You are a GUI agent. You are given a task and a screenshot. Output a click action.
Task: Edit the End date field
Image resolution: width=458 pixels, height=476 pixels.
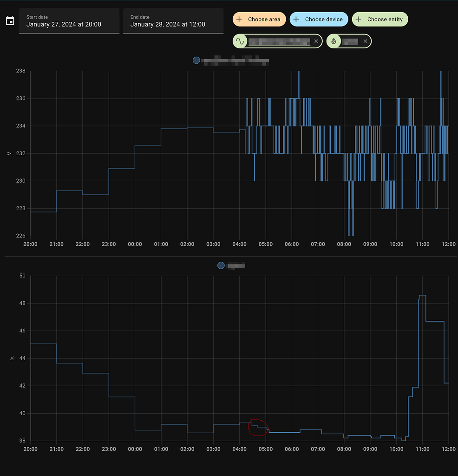173,21
